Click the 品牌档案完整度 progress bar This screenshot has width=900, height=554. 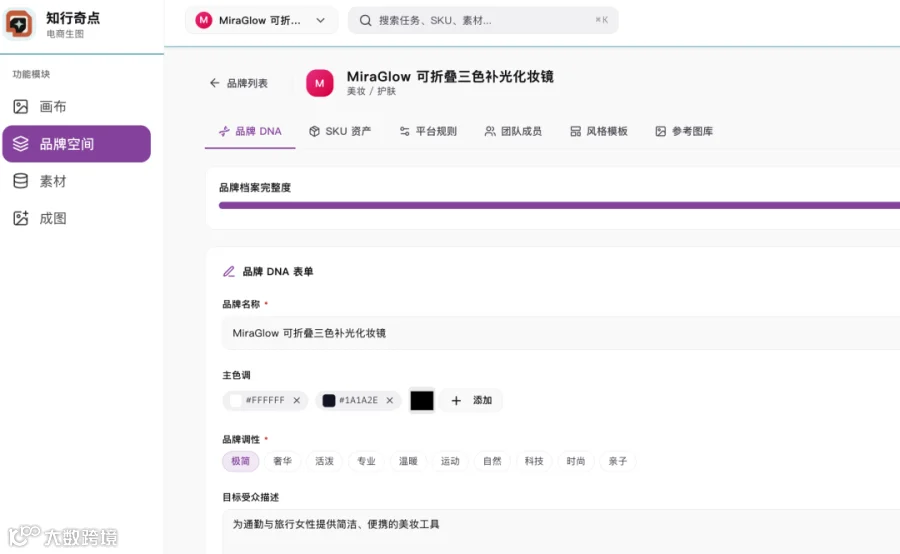[x=559, y=205]
